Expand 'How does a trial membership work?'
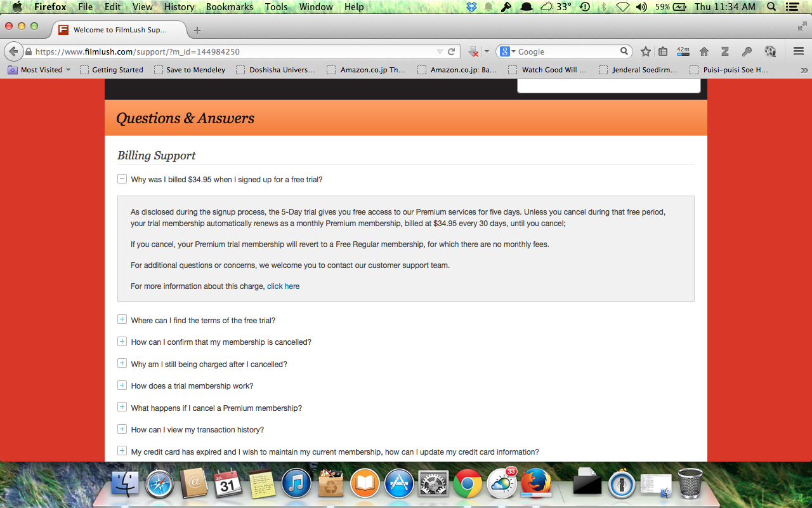 pos(122,385)
